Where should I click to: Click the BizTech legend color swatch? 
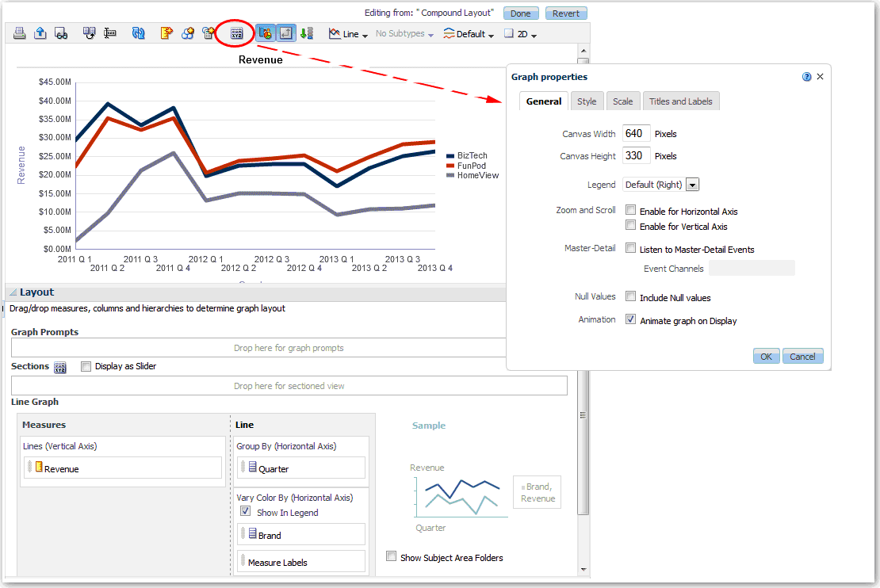450,156
